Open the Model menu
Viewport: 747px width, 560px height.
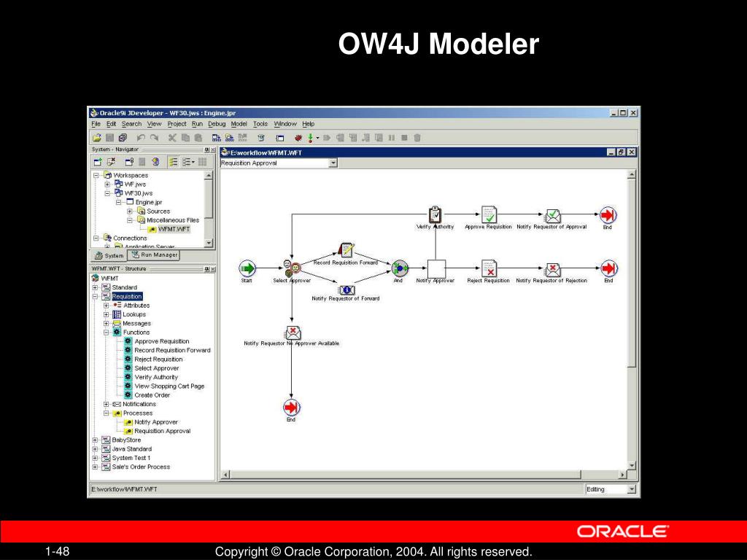(239, 124)
